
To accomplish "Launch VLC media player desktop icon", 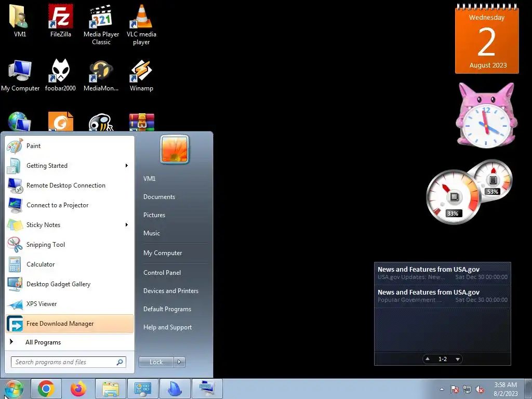I will (x=141, y=24).
